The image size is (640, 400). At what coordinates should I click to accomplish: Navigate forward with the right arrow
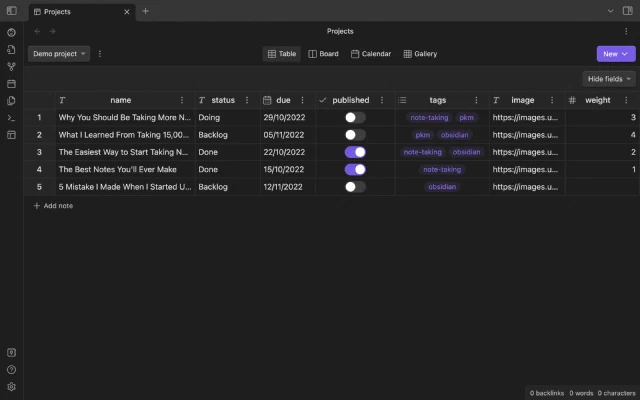click(x=52, y=31)
